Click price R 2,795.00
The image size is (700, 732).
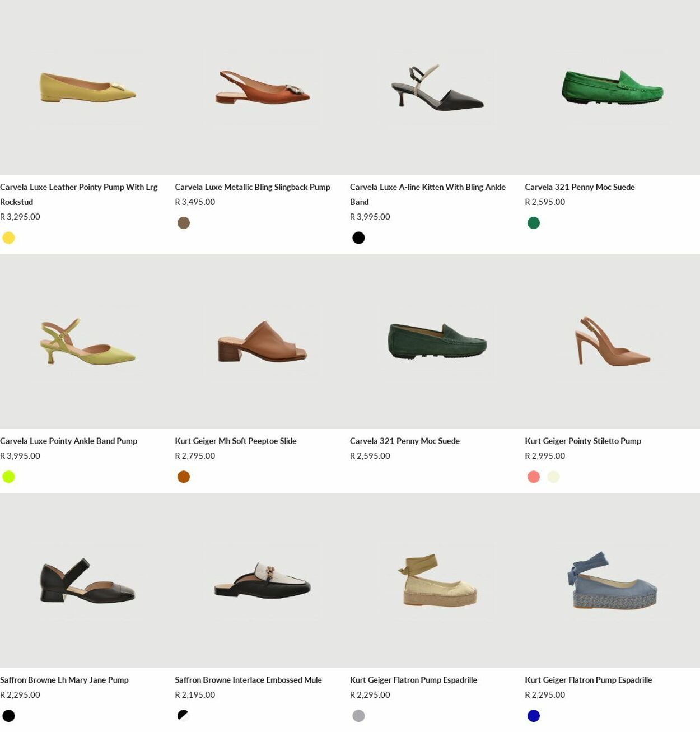pos(195,456)
